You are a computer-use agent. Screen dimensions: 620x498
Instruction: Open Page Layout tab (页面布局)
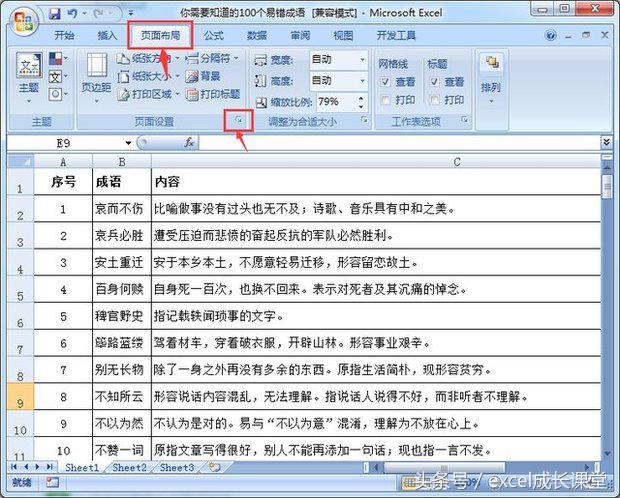click(161, 36)
